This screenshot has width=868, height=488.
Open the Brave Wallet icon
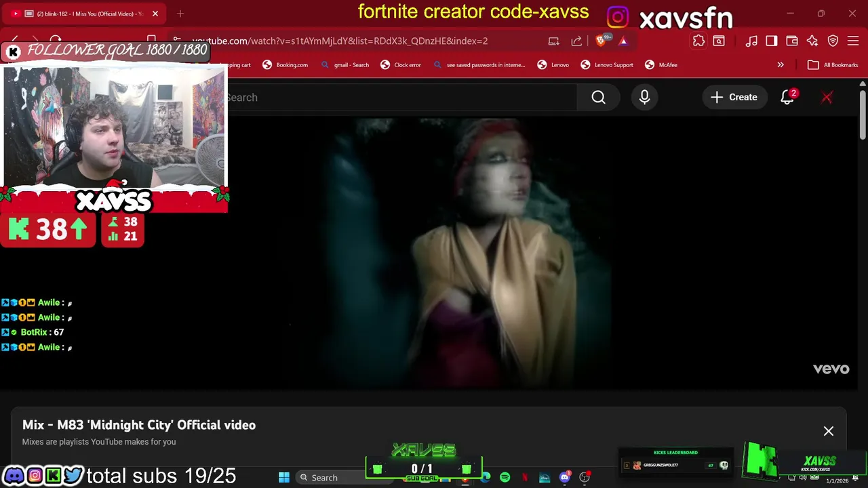792,41
